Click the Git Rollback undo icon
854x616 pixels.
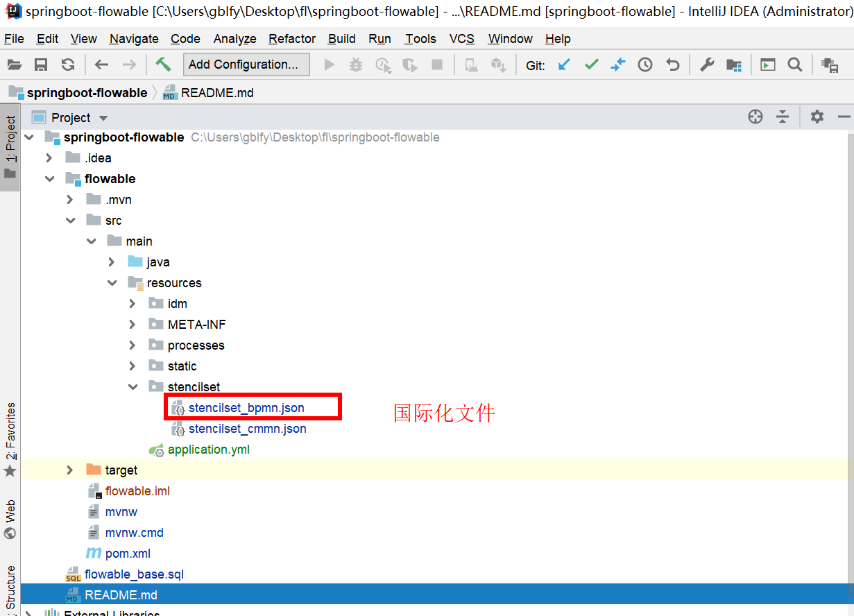[672, 65]
